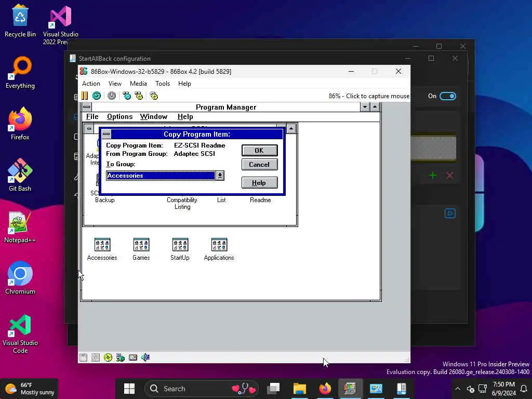The image size is (532, 399).
Task: Click the grey ACPI shutdown power icon
Action: [x=112, y=96]
